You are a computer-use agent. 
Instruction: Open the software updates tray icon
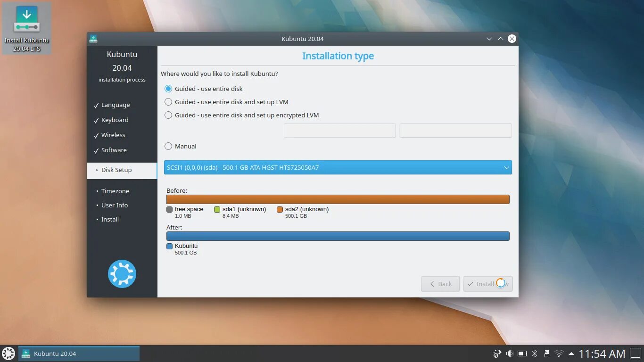pos(497,354)
